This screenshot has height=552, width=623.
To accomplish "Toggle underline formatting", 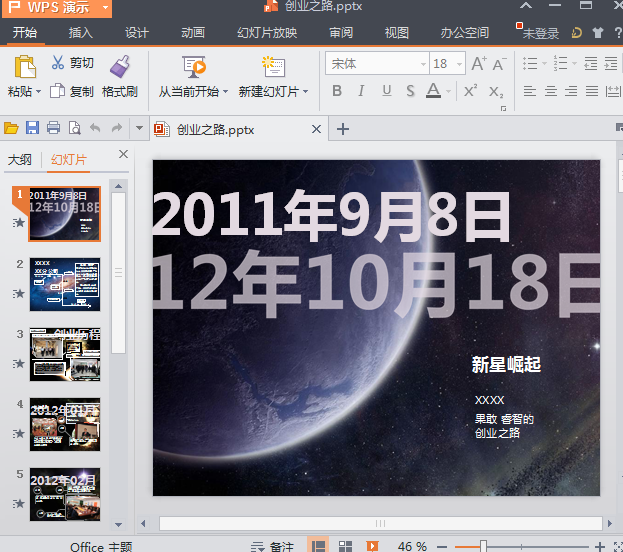I will click(x=387, y=91).
